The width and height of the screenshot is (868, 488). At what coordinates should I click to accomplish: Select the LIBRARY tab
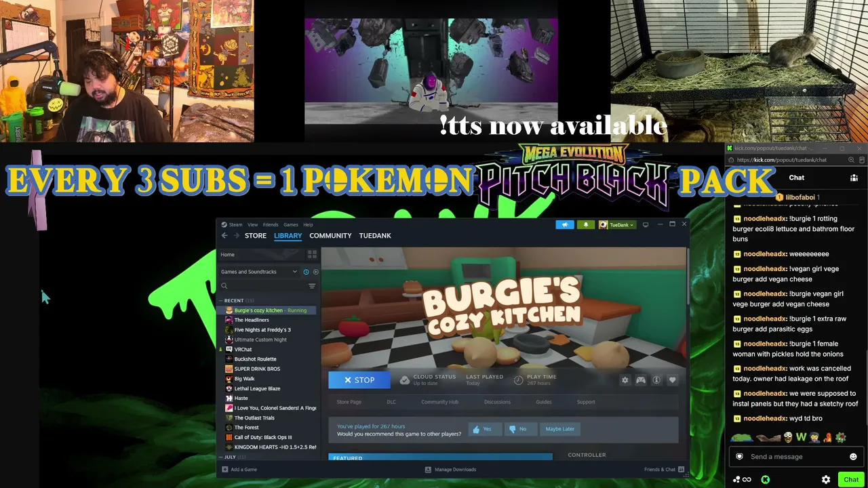click(x=288, y=236)
